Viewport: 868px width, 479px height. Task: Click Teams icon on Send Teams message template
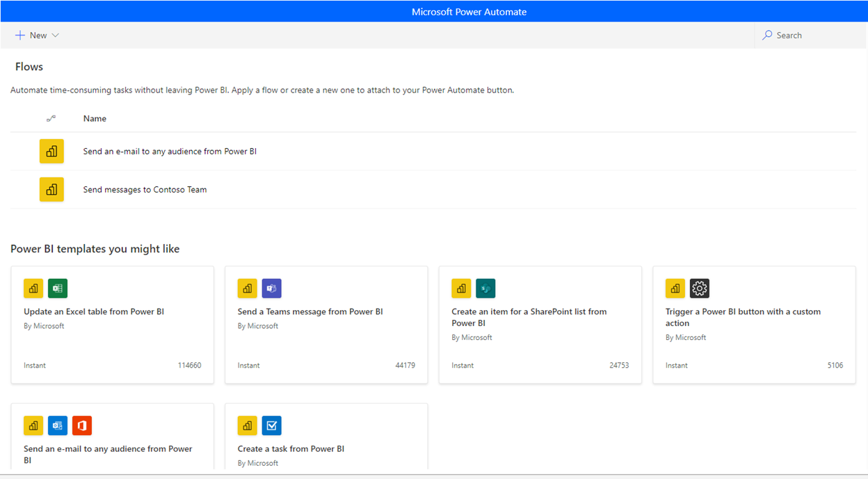(272, 289)
